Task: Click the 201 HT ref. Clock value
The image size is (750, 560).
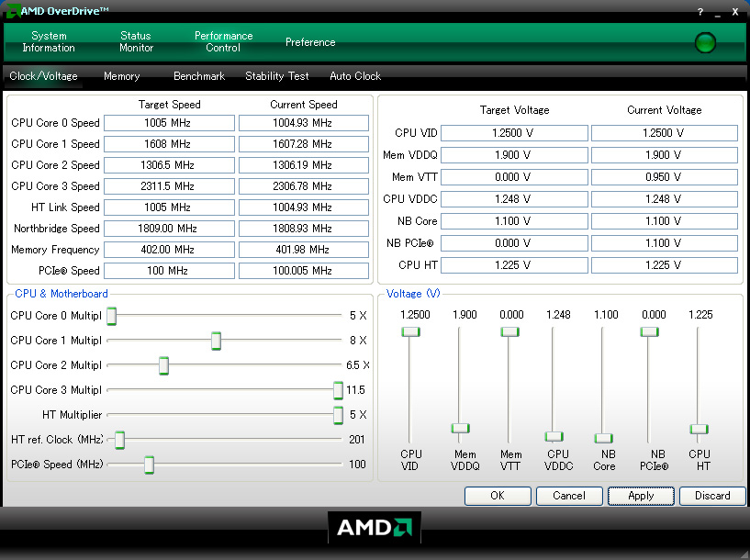Action: [357, 440]
